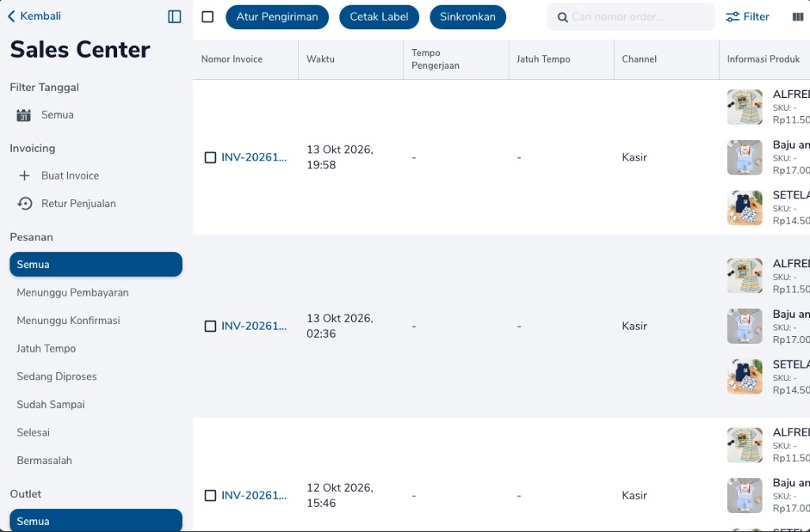Click Sinkronkan button
Viewport: 810px width, 532px height.
point(468,17)
